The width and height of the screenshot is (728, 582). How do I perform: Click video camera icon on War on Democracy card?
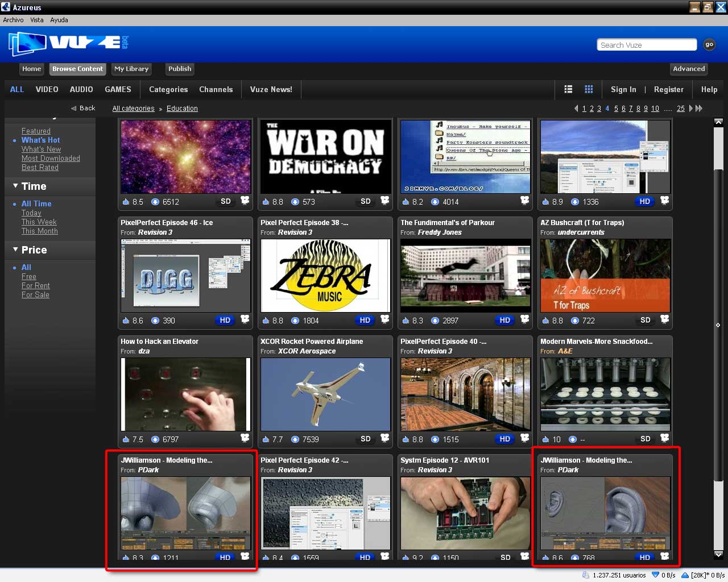pos(385,201)
